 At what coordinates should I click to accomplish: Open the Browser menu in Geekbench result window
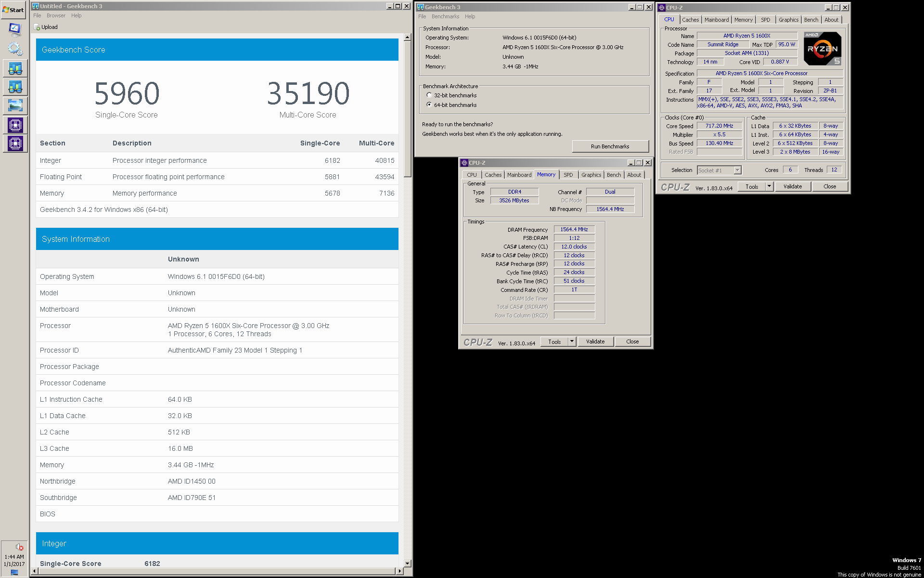tap(56, 16)
